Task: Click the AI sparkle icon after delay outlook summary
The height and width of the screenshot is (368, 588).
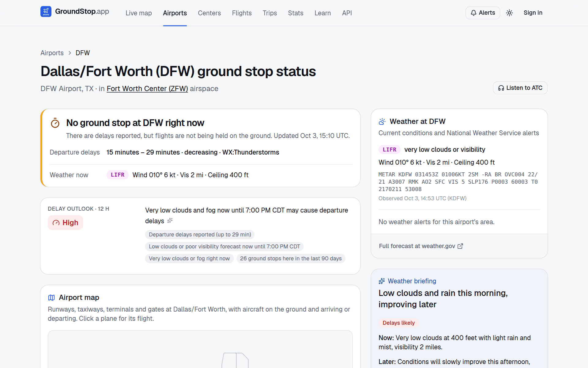Action: 170,220
